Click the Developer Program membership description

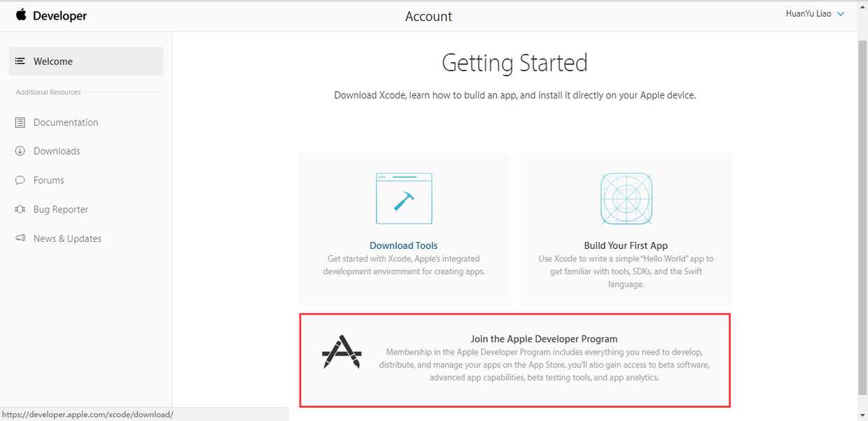click(544, 364)
